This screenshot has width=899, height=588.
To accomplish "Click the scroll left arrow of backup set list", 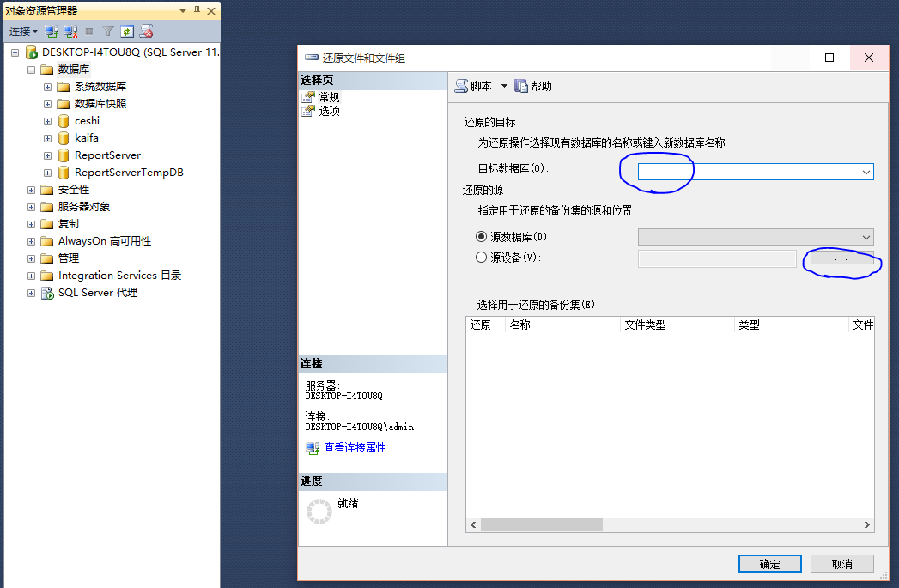I will [474, 525].
